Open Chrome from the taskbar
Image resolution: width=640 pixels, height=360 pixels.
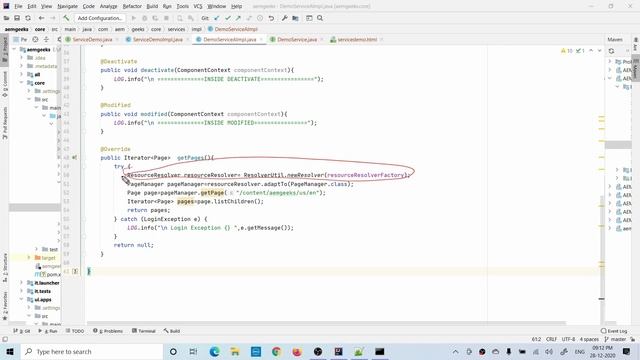pos(276,351)
